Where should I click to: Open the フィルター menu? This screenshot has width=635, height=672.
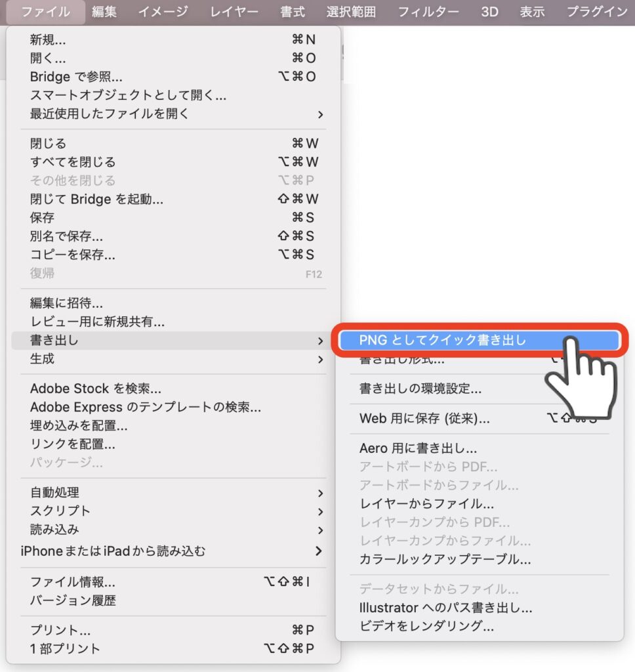pyautogui.click(x=428, y=12)
